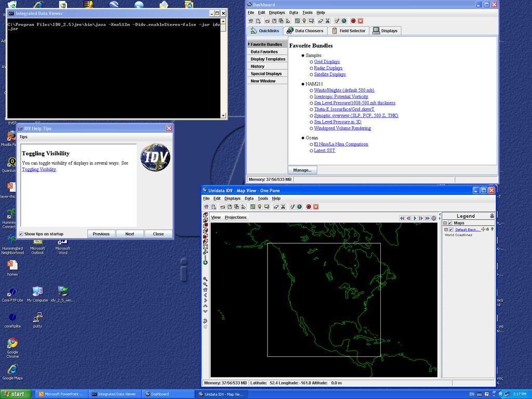Click green circle icon under cube icons

(205, 262)
